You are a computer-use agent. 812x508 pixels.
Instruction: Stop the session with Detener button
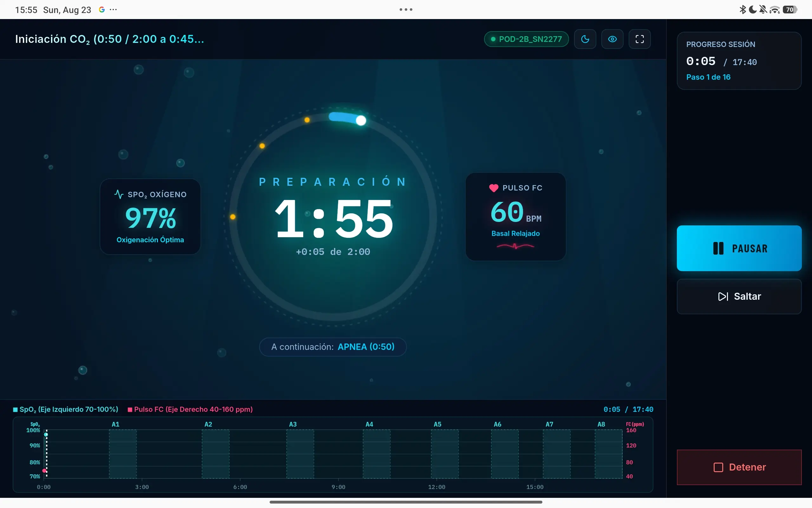(739, 467)
